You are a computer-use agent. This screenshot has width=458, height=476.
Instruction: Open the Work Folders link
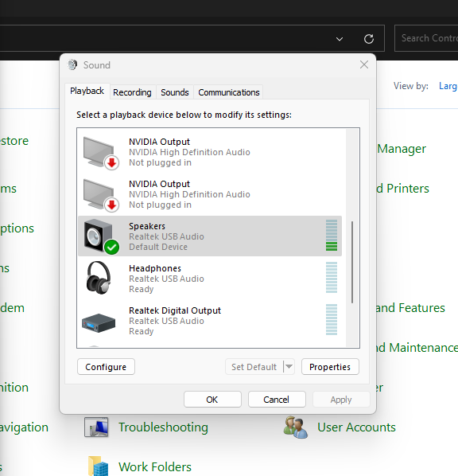tap(155, 467)
